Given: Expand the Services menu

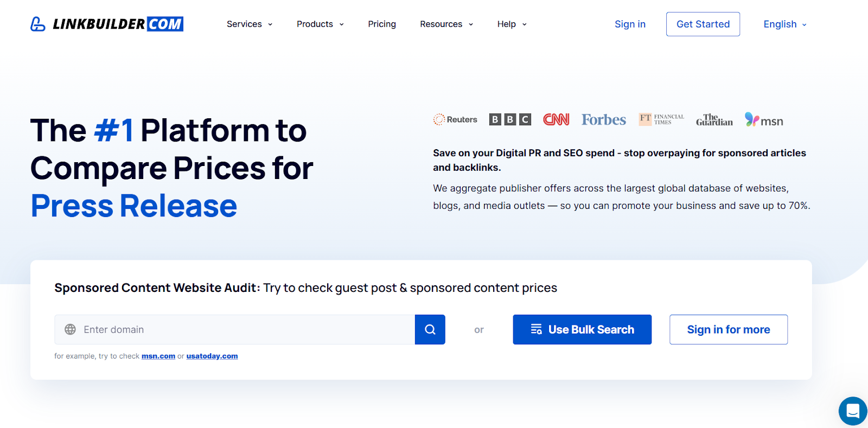Looking at the screenshot, I should coord(250,24).
